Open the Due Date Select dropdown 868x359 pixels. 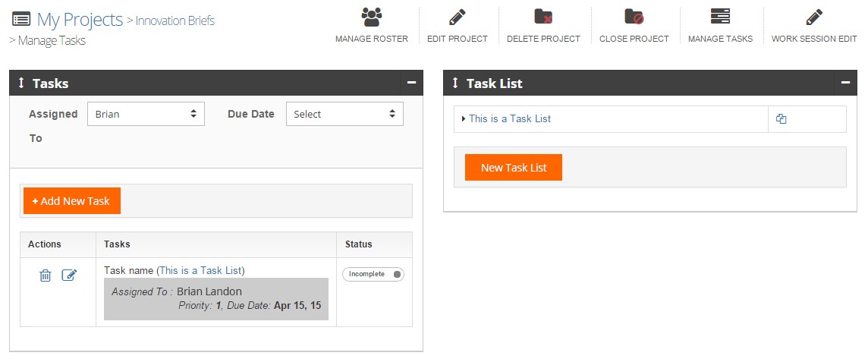click(x=345, y=114)
